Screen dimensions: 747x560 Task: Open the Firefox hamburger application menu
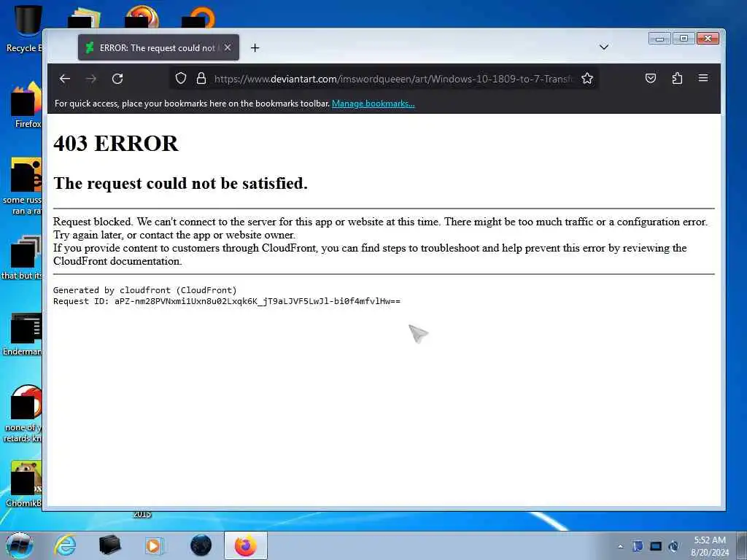[x=703, y=78]
